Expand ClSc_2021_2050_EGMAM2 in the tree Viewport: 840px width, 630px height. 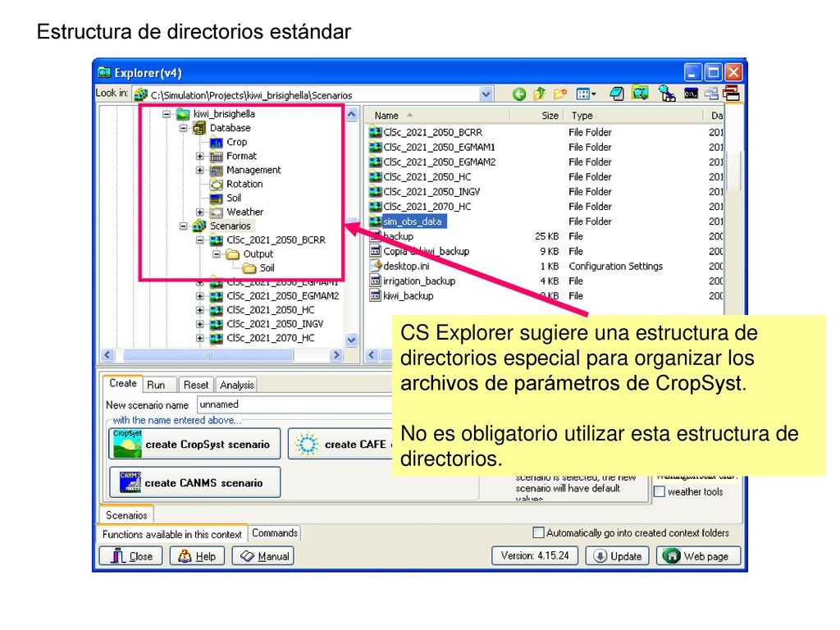coord(200,295)
